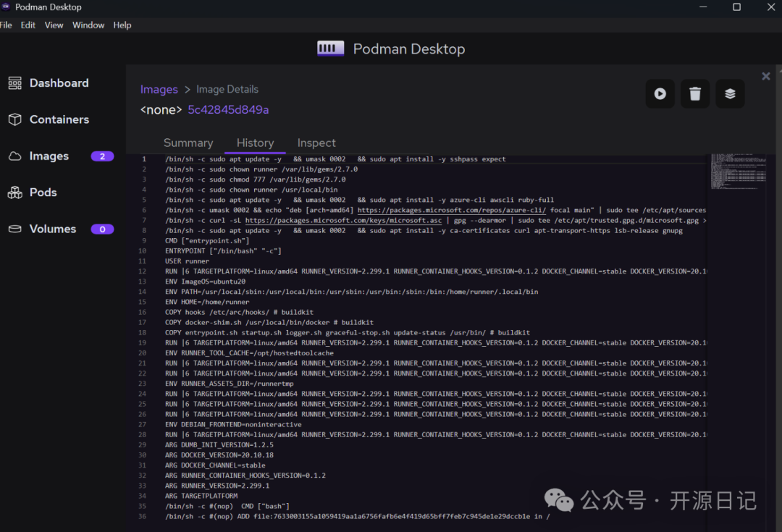Viewport: 782px width, 532px height.
Task: Open Containers via its cube icon
Action: click(x=14, y=119)
